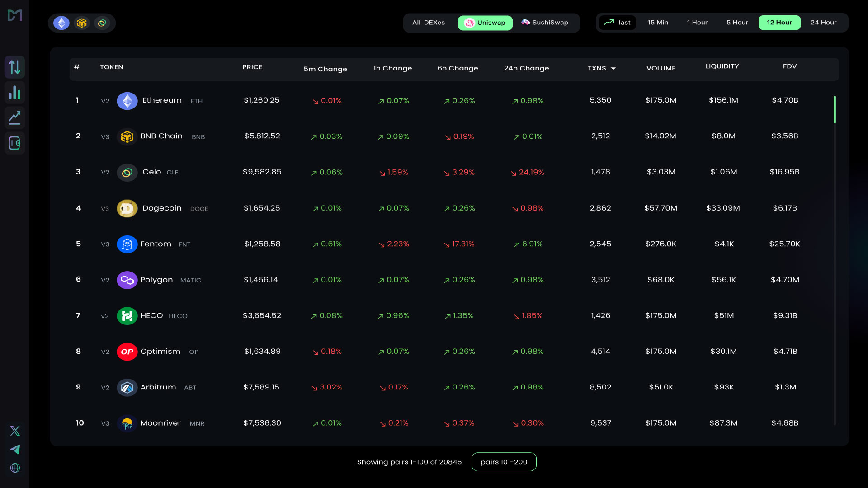The height and width of the screenshot is (488, 868).
Task: Click the Showing pairs 1-100 of 20845 text
Action: pyautogui.click(x=409, y=462)
